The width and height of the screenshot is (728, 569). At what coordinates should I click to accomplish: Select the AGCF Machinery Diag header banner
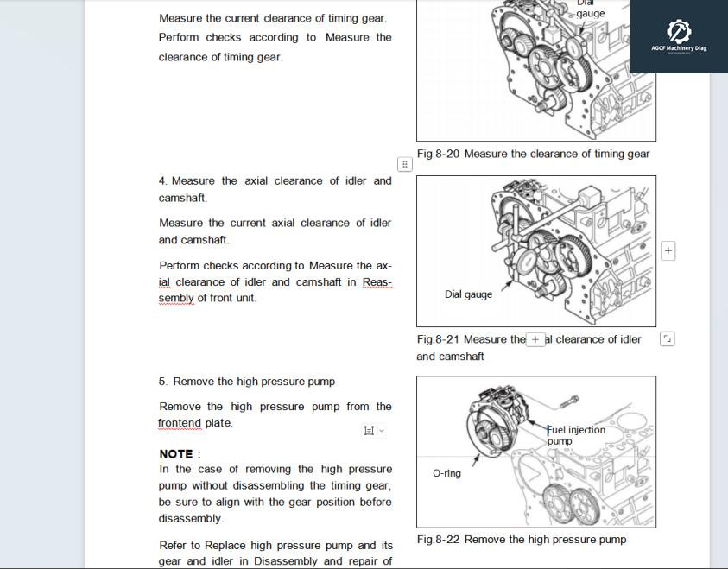click(x=681, y=36)
